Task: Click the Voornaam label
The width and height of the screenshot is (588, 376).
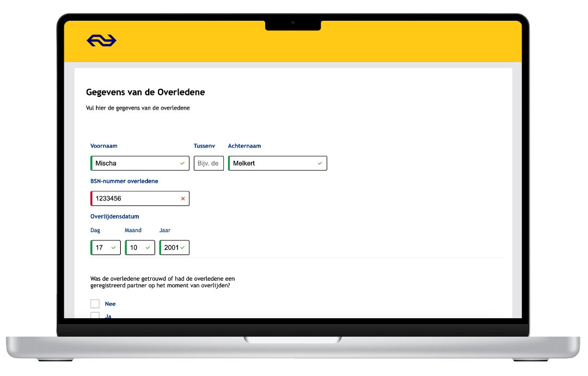Action: click(x=104, y=146)
